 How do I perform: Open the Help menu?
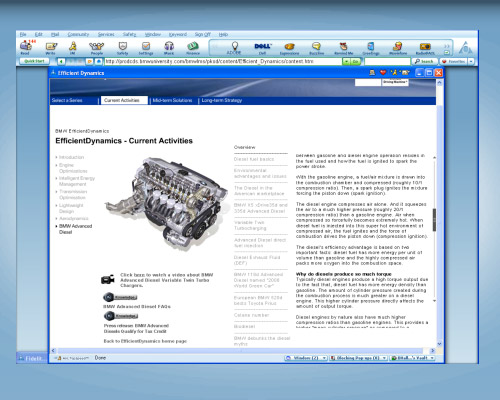223,34
